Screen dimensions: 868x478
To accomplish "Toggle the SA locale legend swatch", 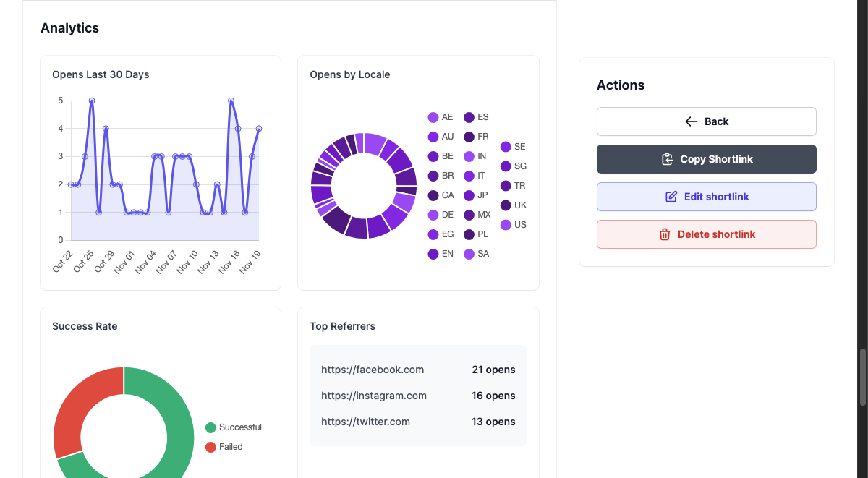I will (x=469, y=254).
